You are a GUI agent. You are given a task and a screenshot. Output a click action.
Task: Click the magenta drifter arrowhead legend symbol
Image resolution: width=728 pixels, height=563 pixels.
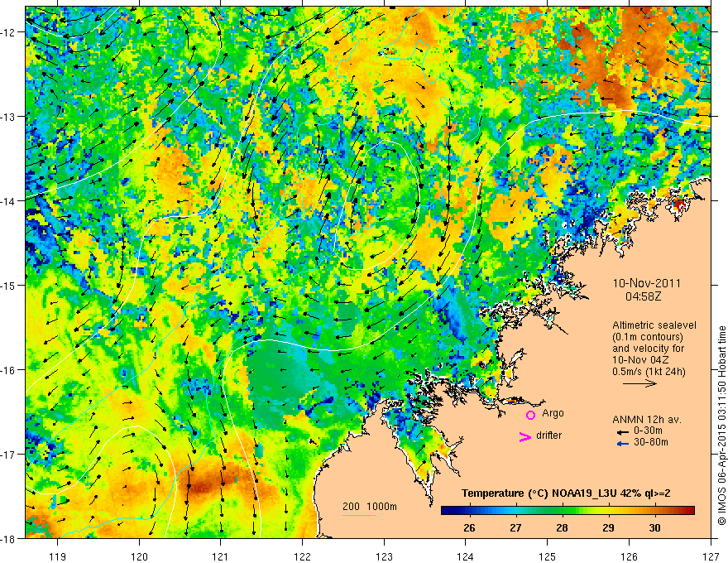[524, 436]
